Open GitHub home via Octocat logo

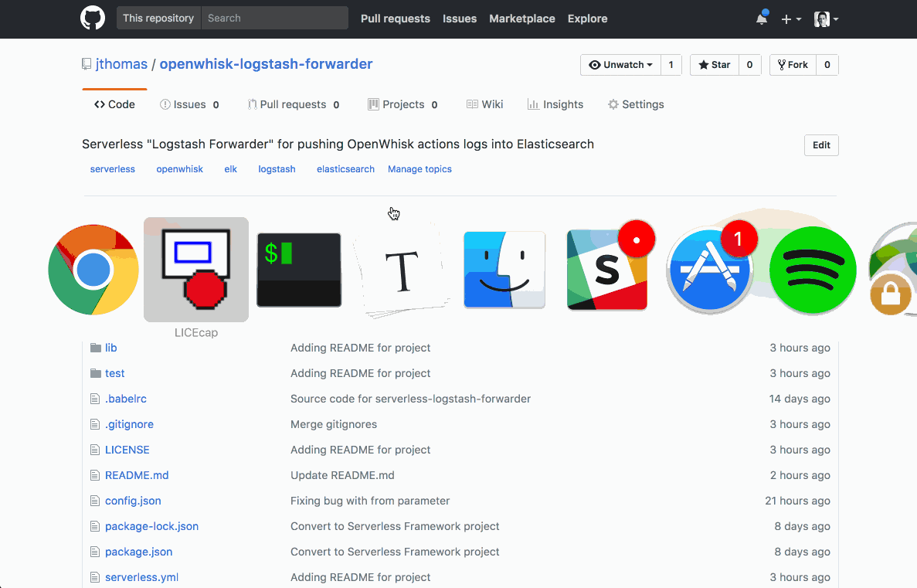(93, 18)
